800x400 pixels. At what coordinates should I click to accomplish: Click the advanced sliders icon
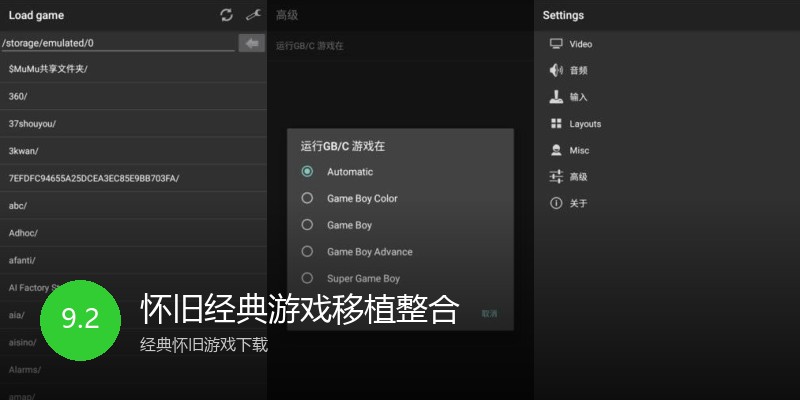[x=556, y=177]
